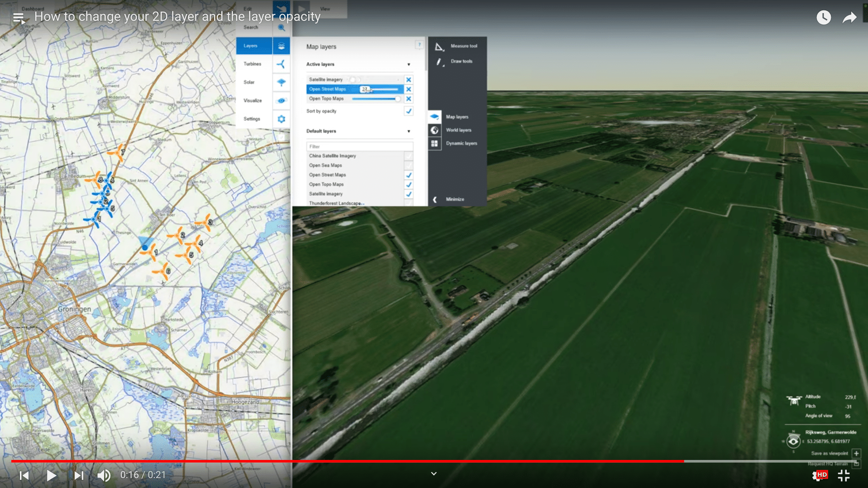Image resolution: width=868 pixels, height=488 pixels.
Task: Click the chevron down below the progress bar
Action: pyautogui.click(x=434, y=474)
